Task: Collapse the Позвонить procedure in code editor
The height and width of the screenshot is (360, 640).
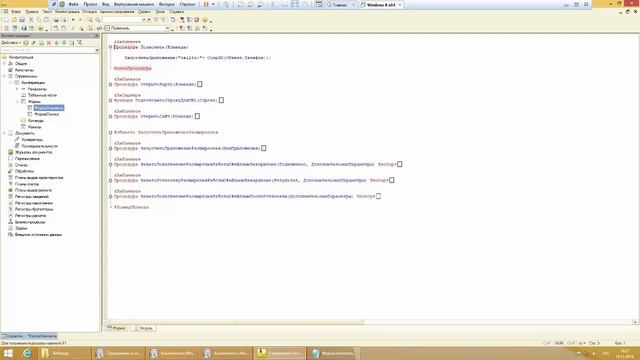Action: pyautogui.click(x=111, y=47)
